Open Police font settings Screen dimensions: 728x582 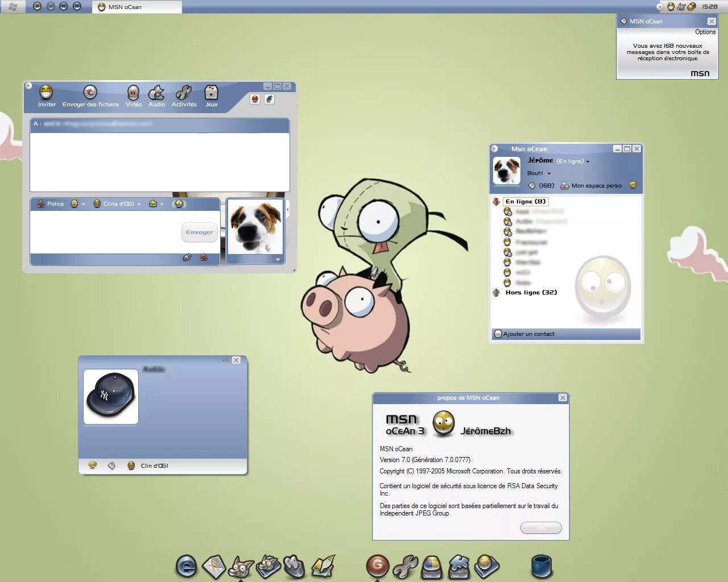click(50, 203)
